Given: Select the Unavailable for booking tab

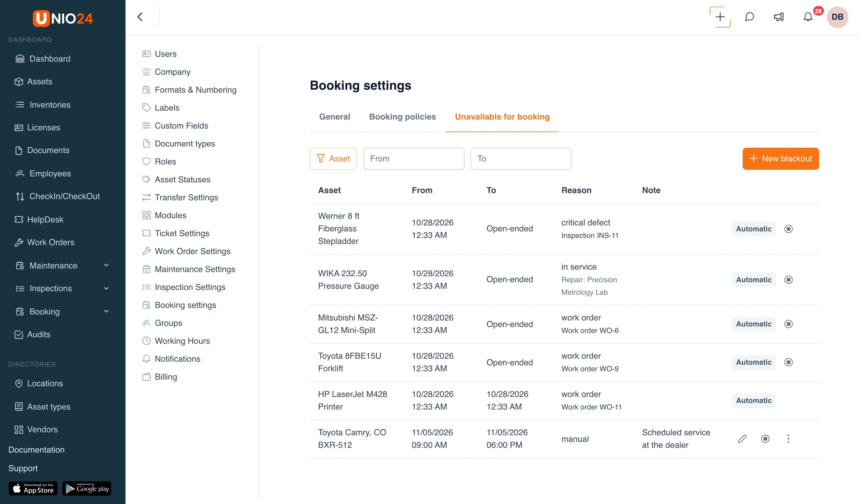Looking at the screenshot, I should (502, 117).
